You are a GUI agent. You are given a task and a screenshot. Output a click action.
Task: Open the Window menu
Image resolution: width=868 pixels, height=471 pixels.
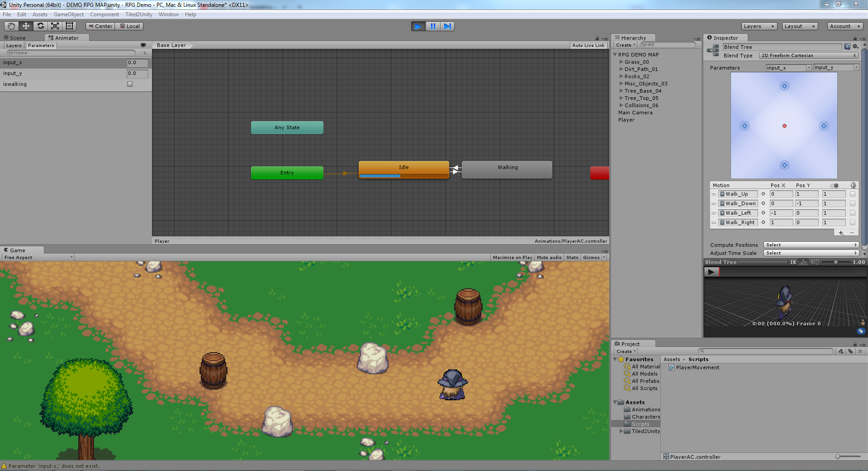pyautogui.click(x=169, y=14)
